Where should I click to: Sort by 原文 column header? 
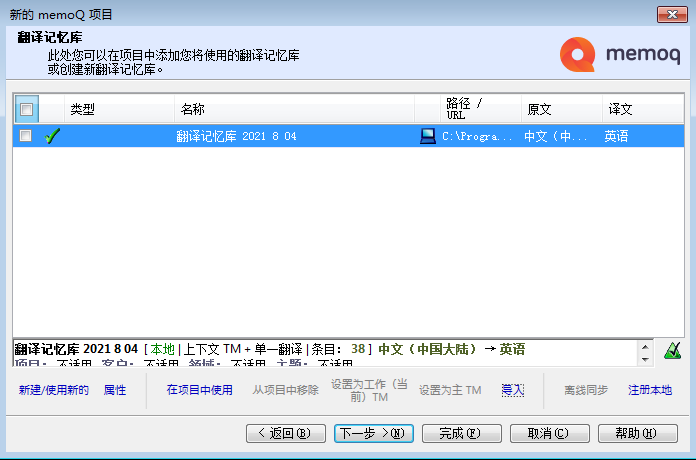pos(562,109)
